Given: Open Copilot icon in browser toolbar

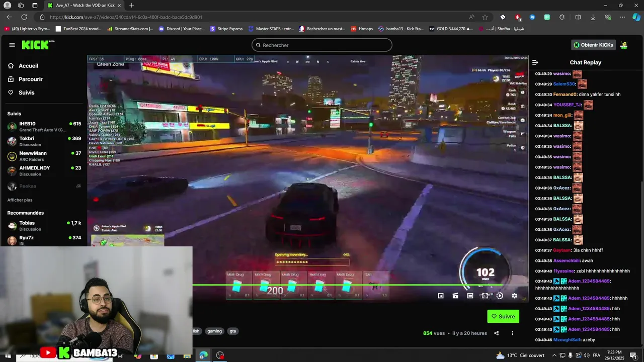Looking at the screenshot, I should [636, 17].
